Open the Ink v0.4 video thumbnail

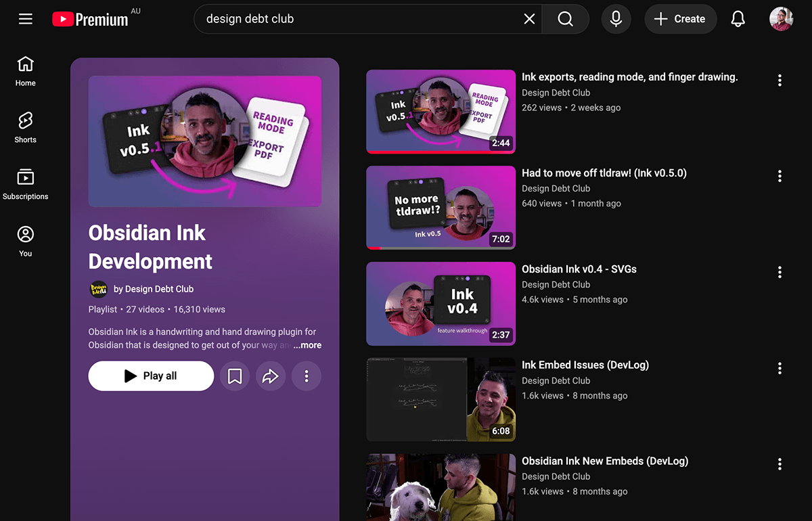click(x=441, y=304)
